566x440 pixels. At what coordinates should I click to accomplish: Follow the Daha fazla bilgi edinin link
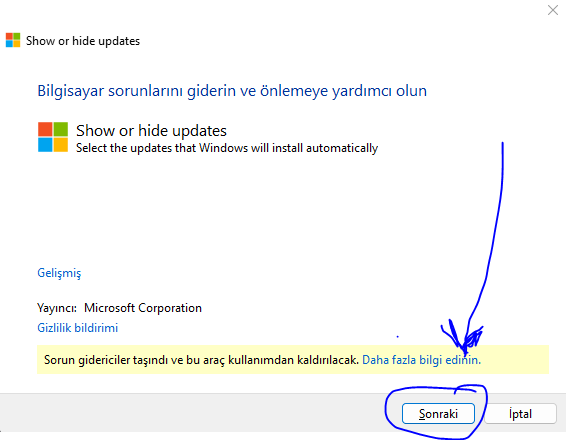click(421, 360)
